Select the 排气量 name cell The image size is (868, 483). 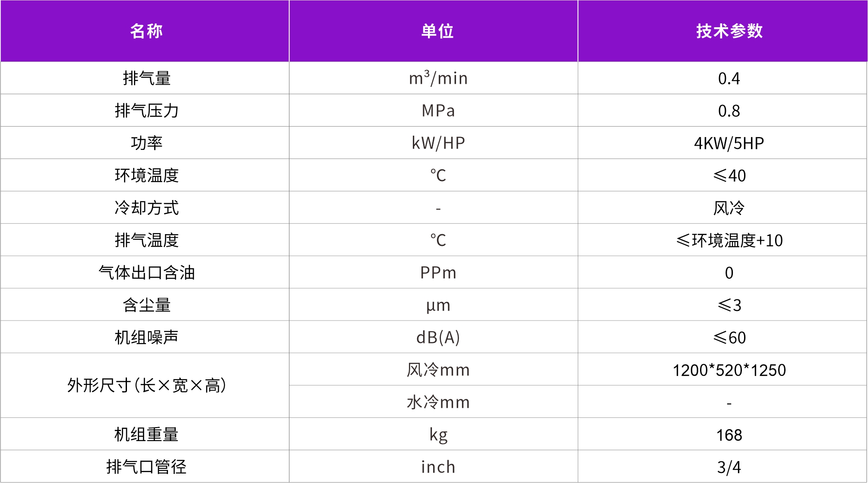(146, 78)
